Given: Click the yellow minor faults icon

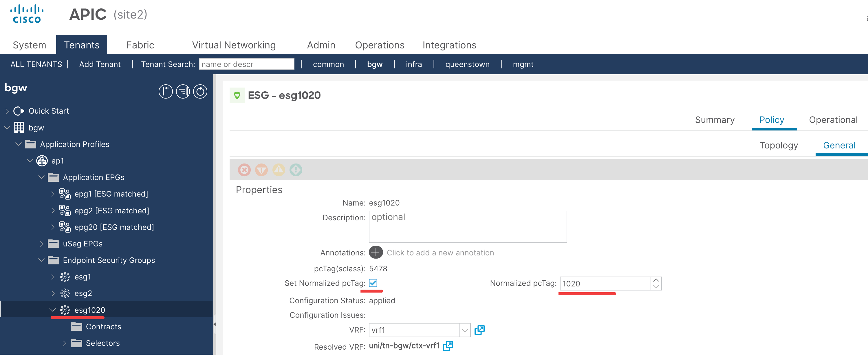Looking at the screenshot, I should 279,170.
